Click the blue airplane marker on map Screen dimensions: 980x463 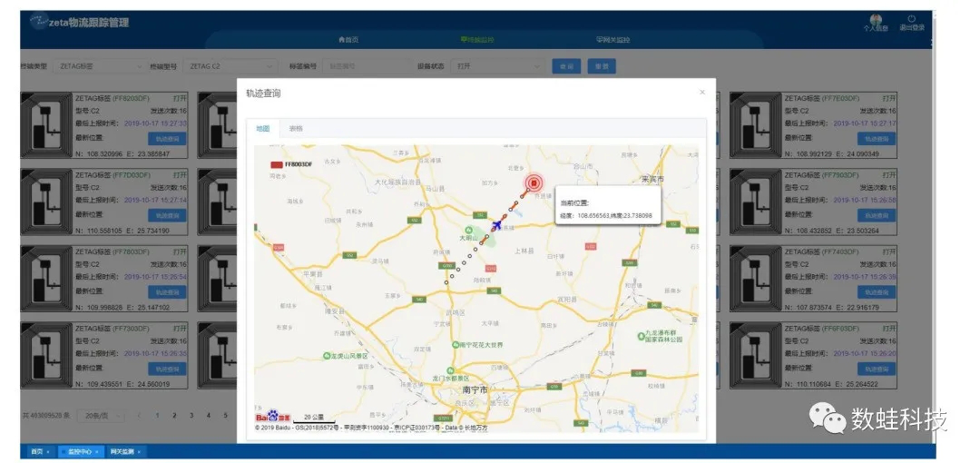[498, 223]
